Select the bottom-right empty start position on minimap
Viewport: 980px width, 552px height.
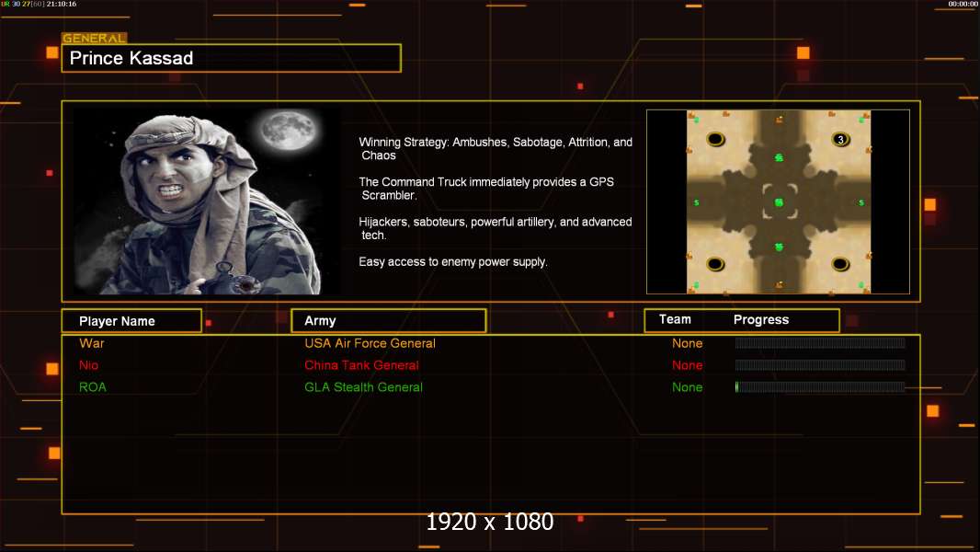840,264
